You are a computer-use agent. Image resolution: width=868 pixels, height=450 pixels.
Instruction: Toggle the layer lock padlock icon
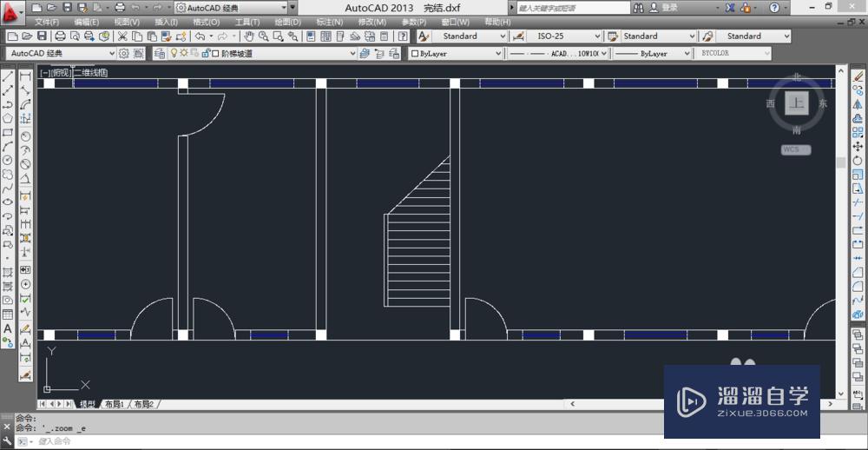pyautogui.click(x=206, y=53)
